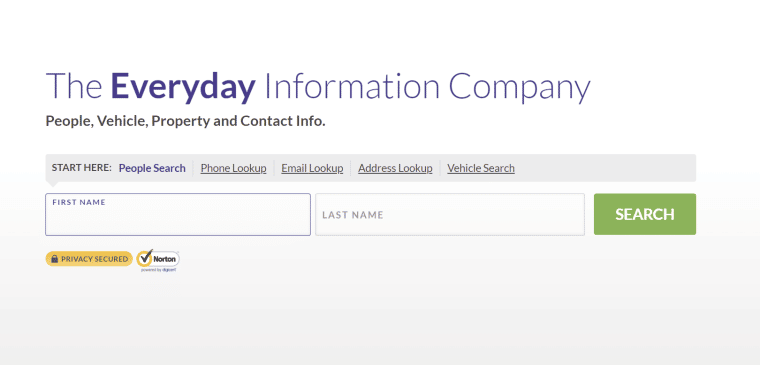Focus the First Name input field
The height and width of the screenshot is (365, 760).
(178, 215)
